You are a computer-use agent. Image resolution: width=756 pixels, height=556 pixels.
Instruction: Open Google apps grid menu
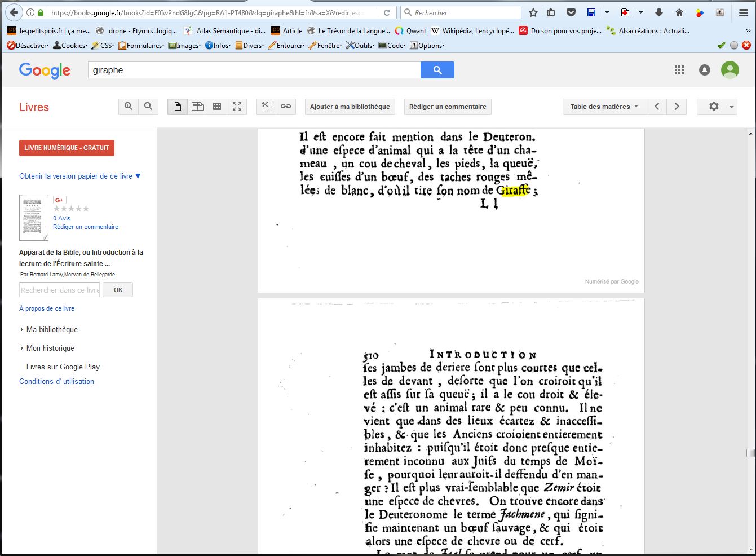679,70
